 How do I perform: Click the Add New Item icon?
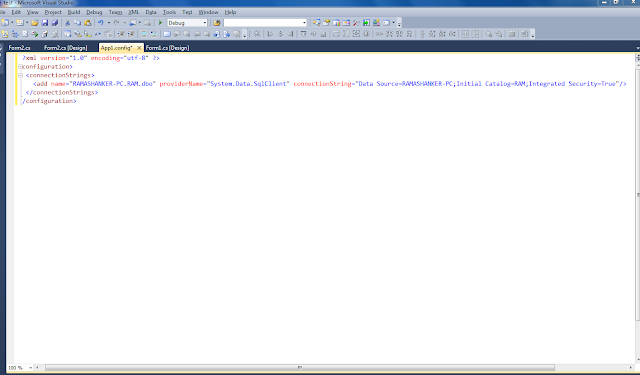coord(20,23)
